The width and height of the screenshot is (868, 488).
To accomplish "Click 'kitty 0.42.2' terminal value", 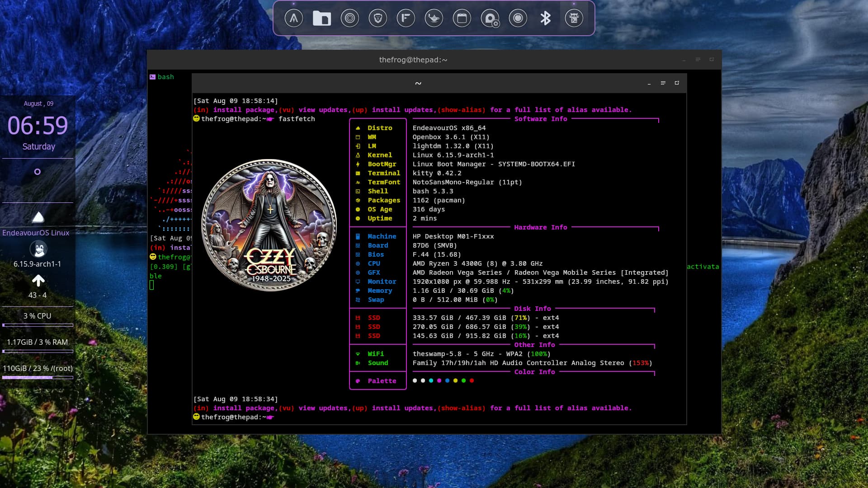I will click(437, 173).
